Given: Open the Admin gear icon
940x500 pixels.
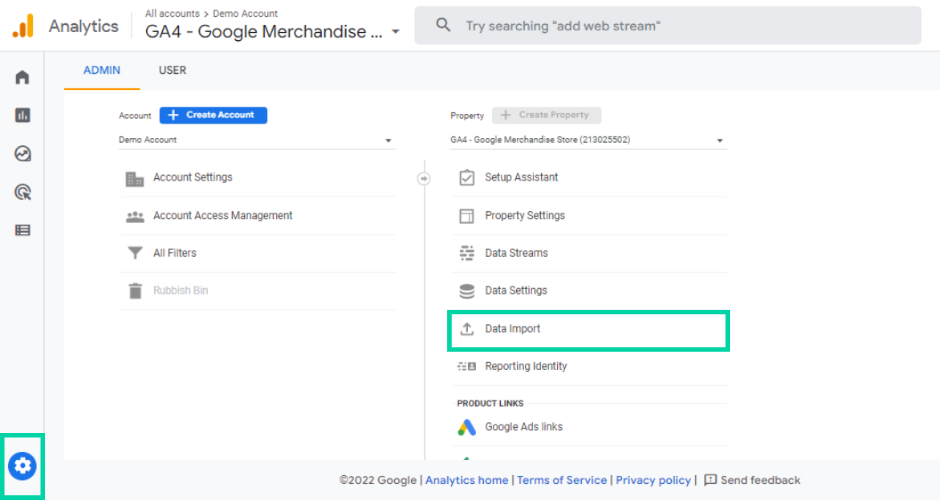Looking at the screenshot, I should (22, 465).
